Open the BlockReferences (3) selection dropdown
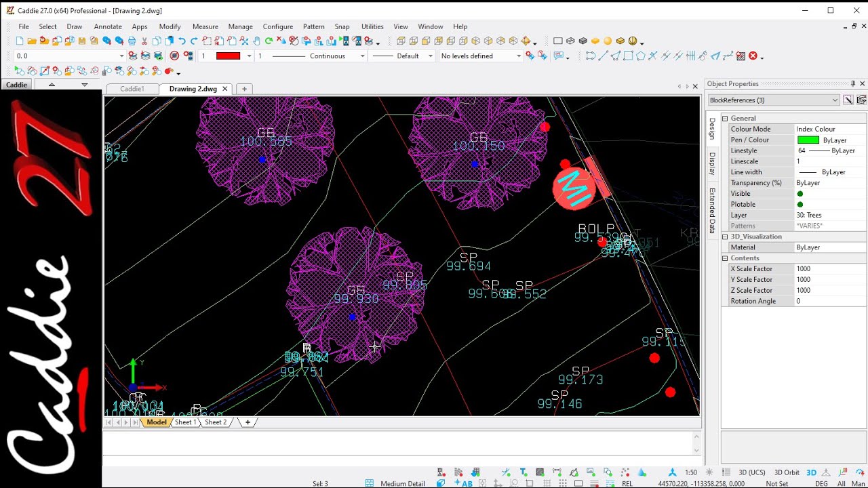The height and width of the screenshot is (488, 868). pyautogui.click(x=773, y=100)
